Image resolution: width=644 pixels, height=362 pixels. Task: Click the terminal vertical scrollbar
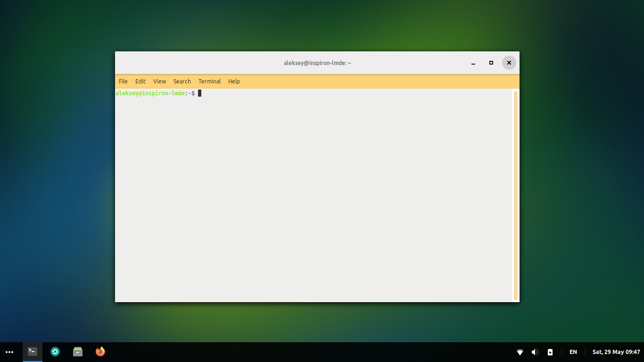click(x=516, y=195)
